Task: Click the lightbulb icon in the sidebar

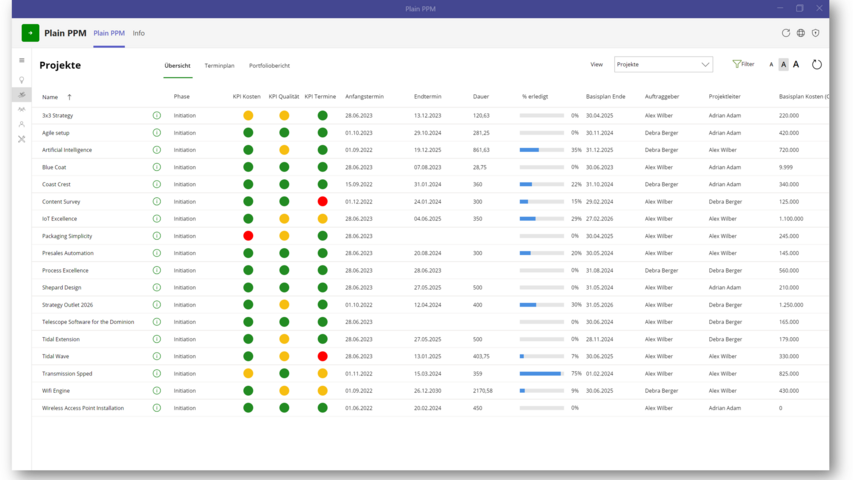Action: (x=22, y=79)
